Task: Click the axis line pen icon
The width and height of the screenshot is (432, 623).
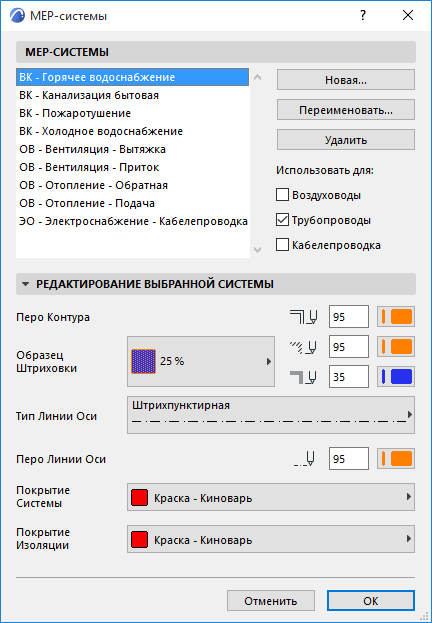Action: (304, 459)
